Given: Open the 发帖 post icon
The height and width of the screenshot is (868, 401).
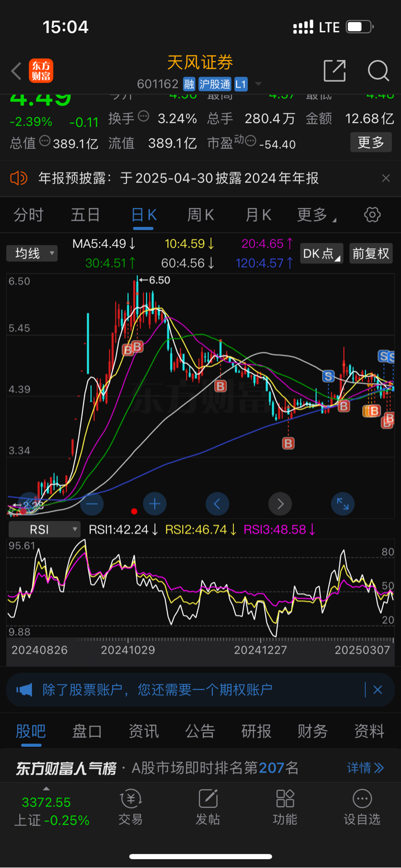Looking at the screenshot, I should [208, 807].
